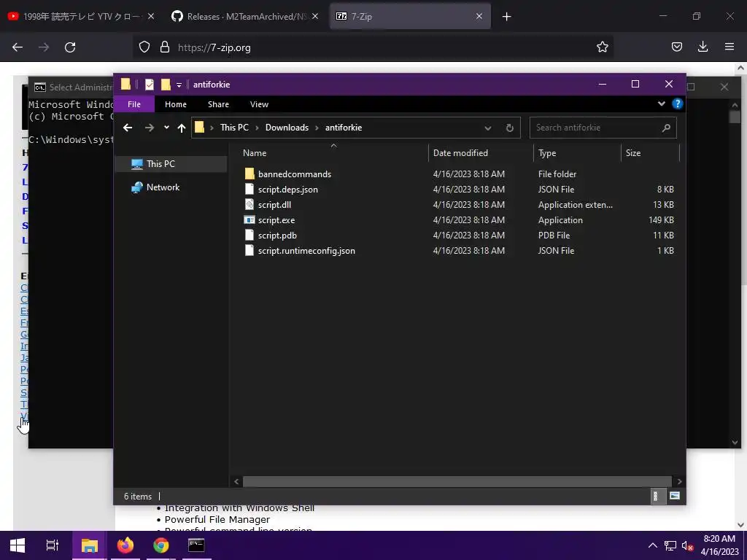Viewport: 747px width, 560px height.
Task: Switch to the YouTube 1998 YTV browser tab
Action: pos(81,16)
